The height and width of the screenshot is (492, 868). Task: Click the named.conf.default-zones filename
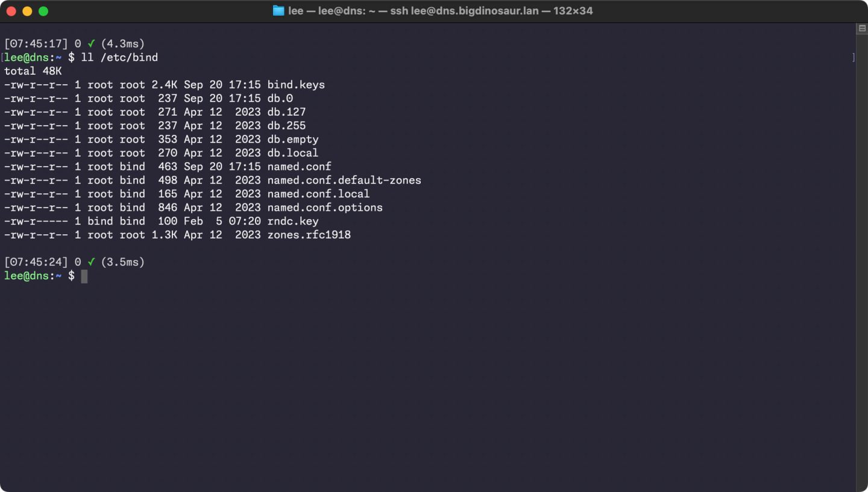[x=344, y=180]
